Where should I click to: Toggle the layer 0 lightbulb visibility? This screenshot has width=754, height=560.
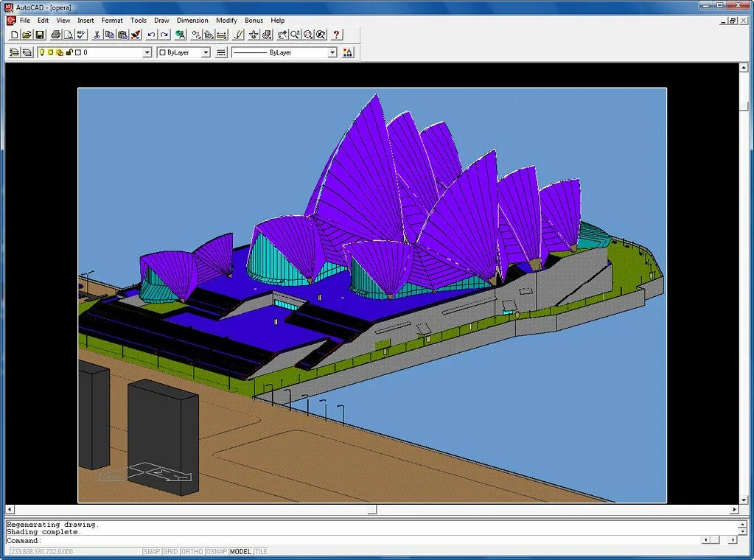(42, 52)
